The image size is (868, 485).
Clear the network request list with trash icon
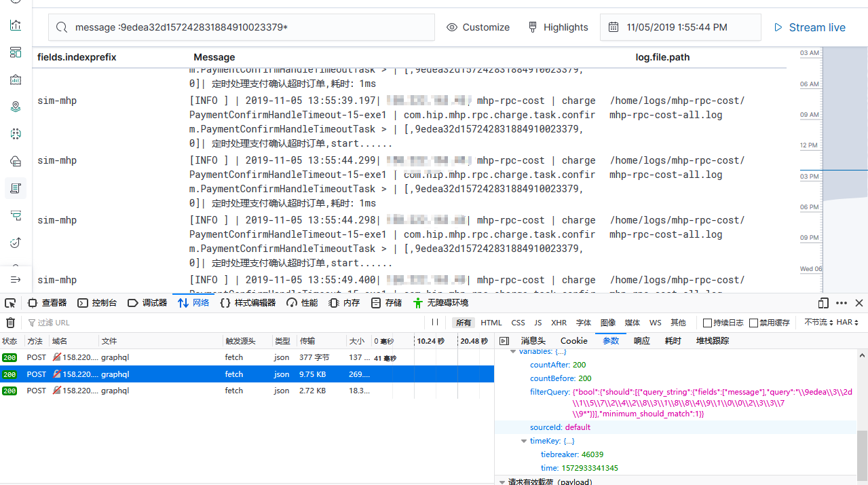point(10,323)
